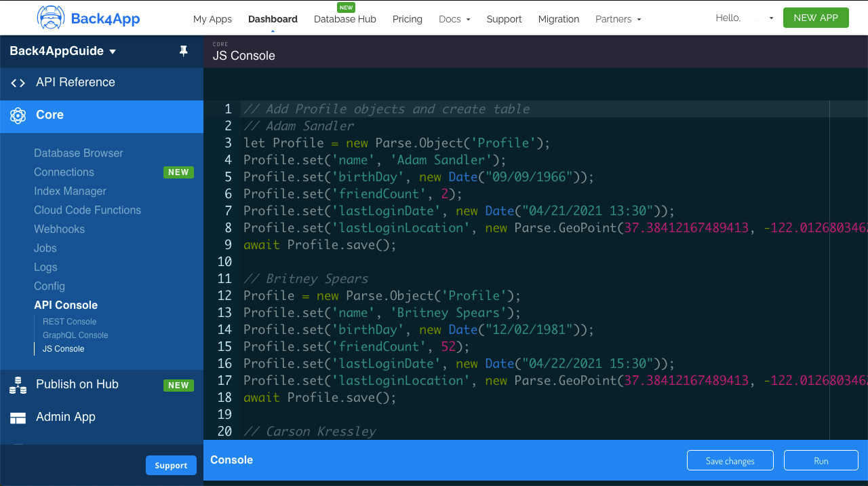This screenshot has width=868, height=486.
Task: Click the friendCount value 2 line
Action: [353, 194]
